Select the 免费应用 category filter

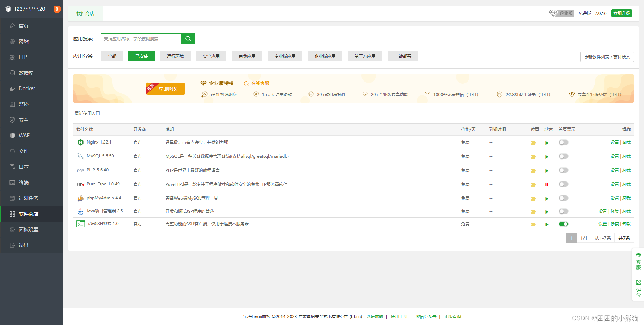[x=247, y=56]
